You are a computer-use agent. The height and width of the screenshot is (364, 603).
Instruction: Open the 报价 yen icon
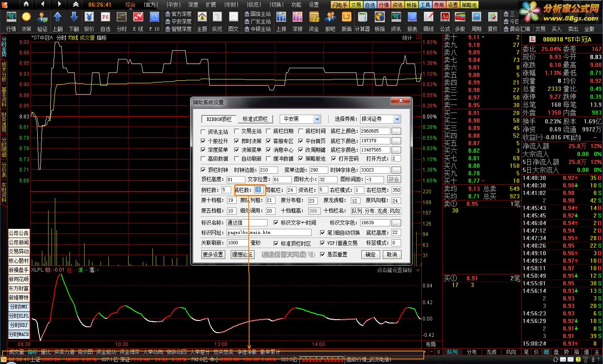point(89,21)
